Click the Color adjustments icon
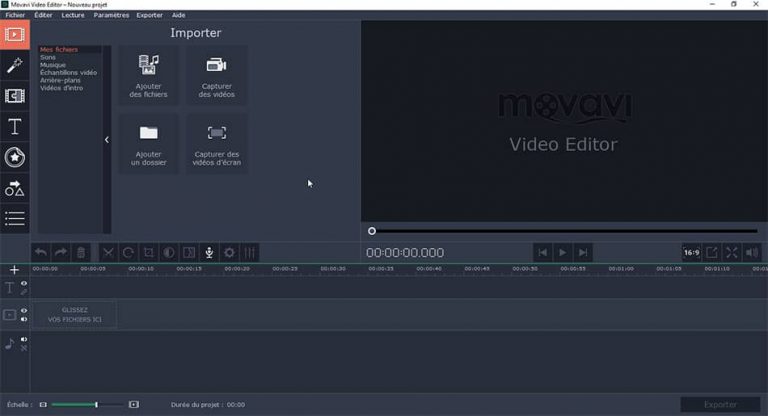 (168, 253)
